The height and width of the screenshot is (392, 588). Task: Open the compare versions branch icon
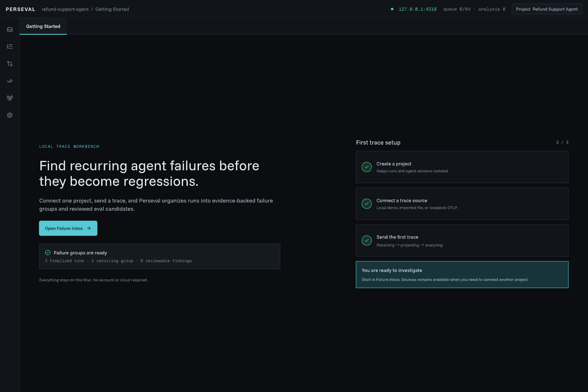pyautogui.click(x=10, y=64)
